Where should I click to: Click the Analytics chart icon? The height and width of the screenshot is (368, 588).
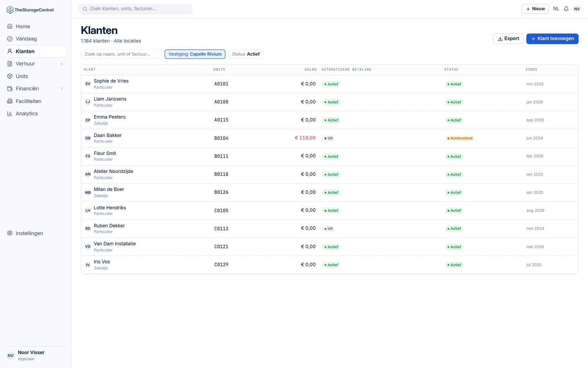10,114
